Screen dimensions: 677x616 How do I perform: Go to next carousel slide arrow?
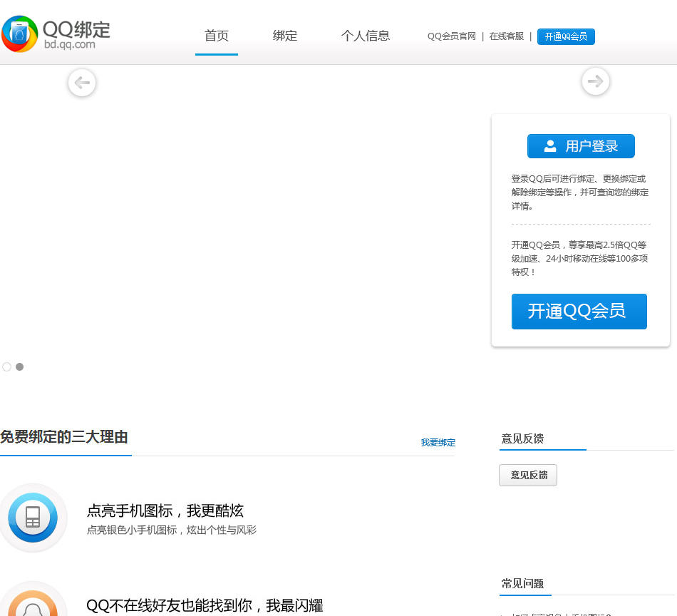(x=595, y=81)
